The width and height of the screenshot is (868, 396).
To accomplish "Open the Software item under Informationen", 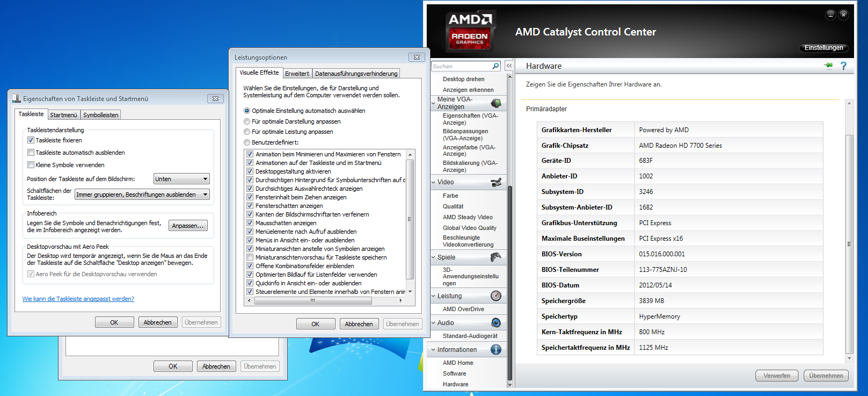I will 454,373.
